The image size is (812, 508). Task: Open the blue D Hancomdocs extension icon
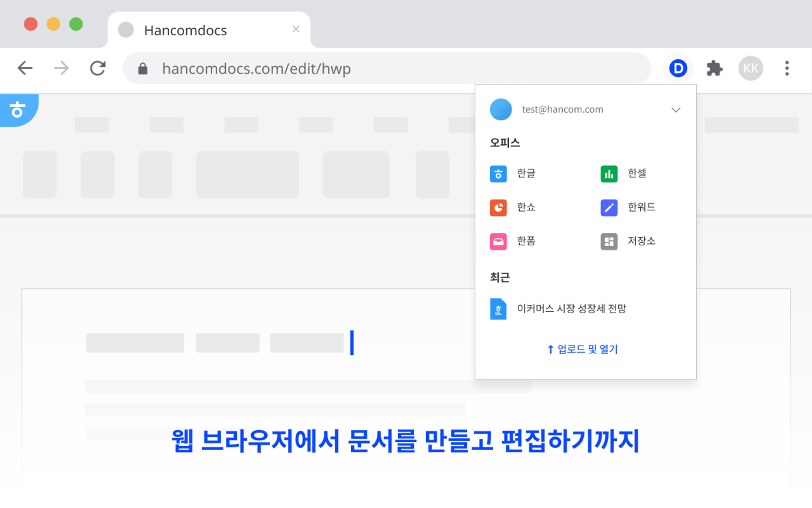[678, 68]
